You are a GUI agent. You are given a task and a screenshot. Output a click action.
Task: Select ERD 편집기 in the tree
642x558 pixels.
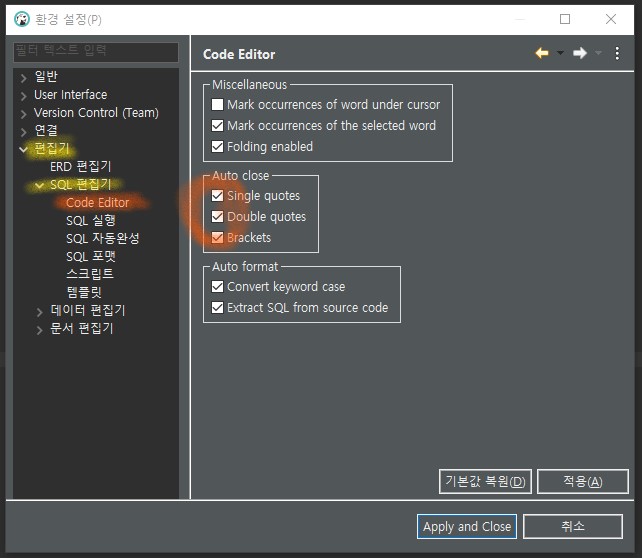coord(81,167)
